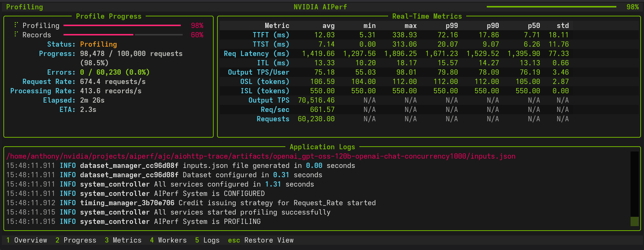The image size is (644, 250).
Task: Click the Output TPS/User row label
Action: pyautogui.click(x=258, y=72)
